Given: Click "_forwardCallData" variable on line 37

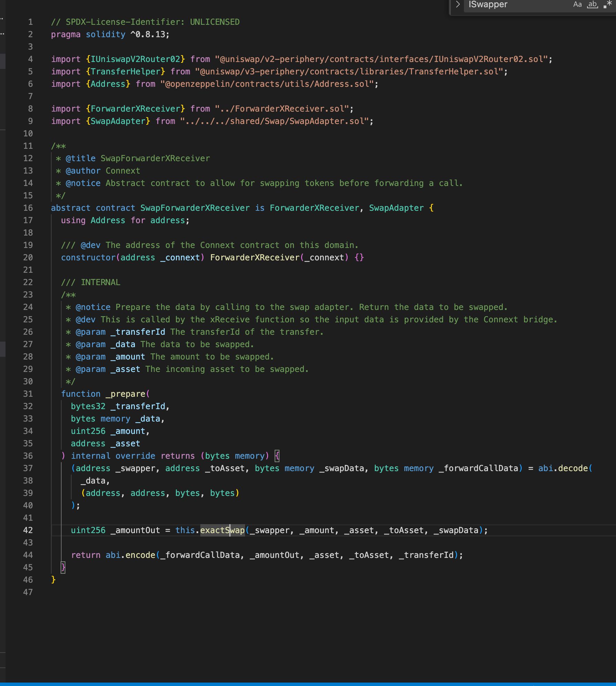Looking at the screenshot, I should coord(479,468).
